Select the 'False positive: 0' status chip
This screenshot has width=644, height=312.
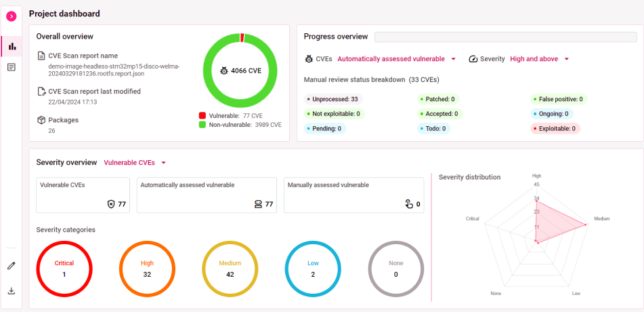[559, 99]
